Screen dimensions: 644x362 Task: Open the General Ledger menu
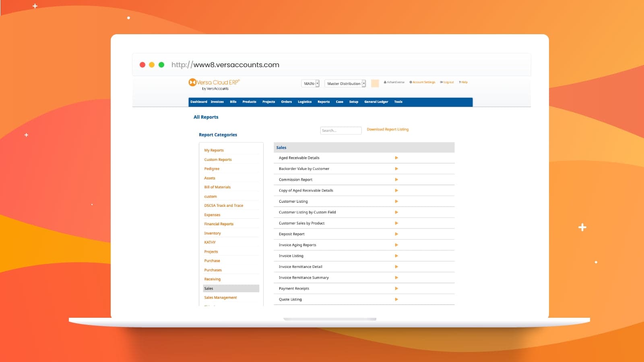[376, 102]
